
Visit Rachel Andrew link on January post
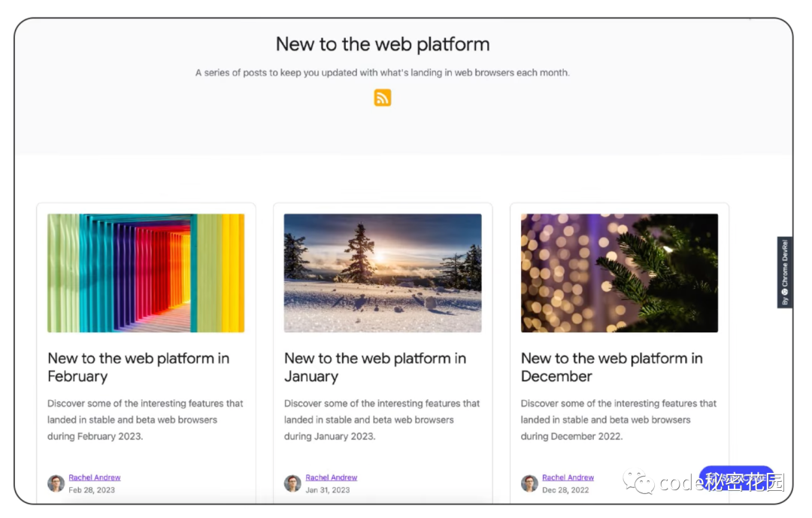click(332, 477)
